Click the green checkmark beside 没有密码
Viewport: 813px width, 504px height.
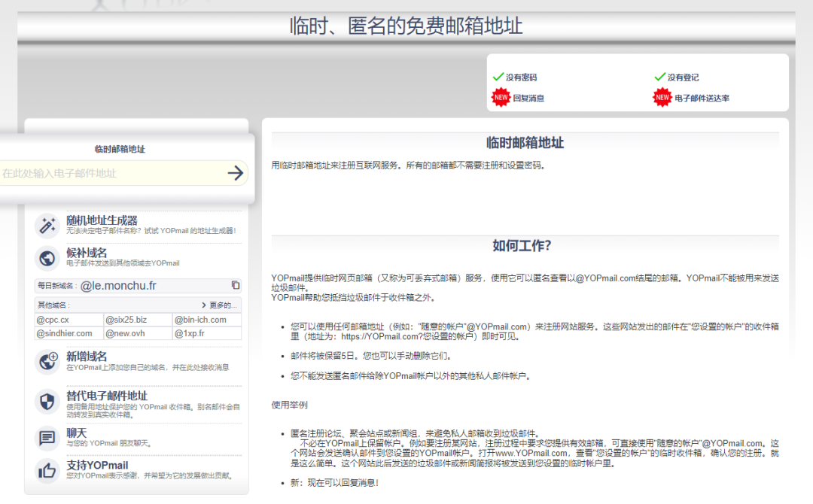click(499, 75)
